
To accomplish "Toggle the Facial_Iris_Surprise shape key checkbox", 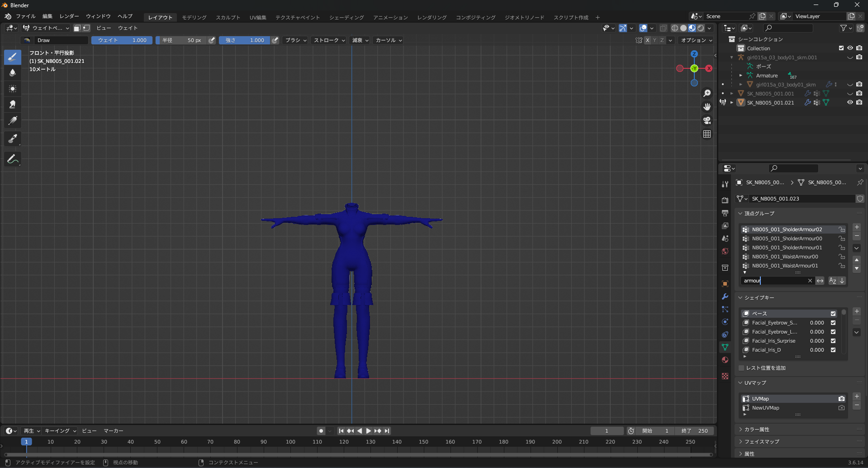I will 833,341.
